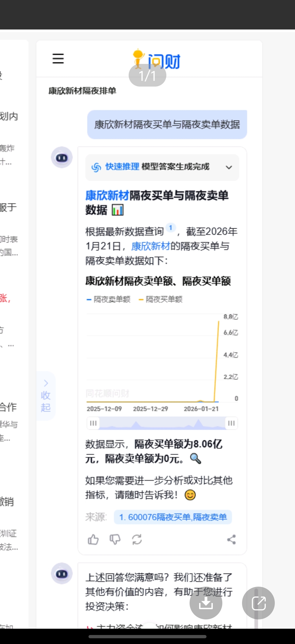Viewport: 295px width, 644px height.
Task: Click the 2026-01-21 axis label
Action: (x=201, y=409)
